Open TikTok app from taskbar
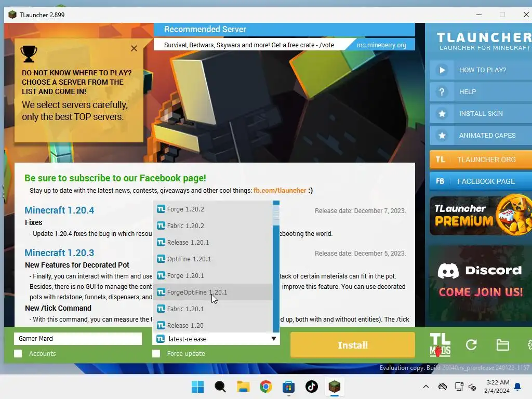Image resolution: width=532 pixels, height=399 pixels. pos(312,387)
